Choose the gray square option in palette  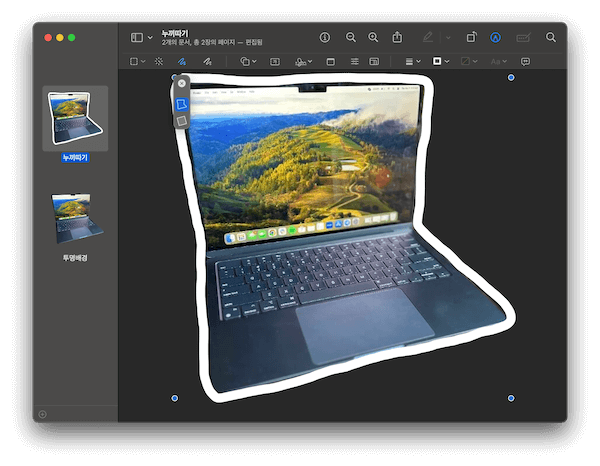[182, 121]
